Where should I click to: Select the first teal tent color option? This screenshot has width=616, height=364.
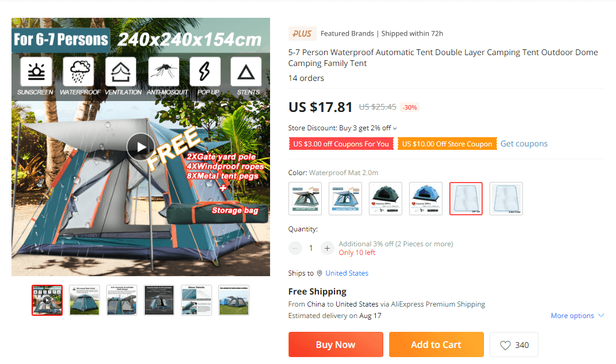pyautogui.click(x=305, y=199)
